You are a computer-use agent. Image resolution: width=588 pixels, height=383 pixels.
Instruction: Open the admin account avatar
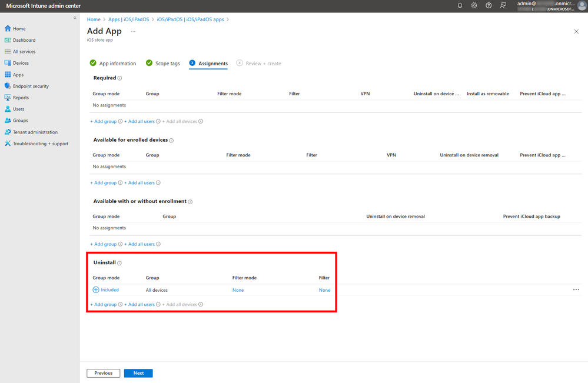coord(582,6)
